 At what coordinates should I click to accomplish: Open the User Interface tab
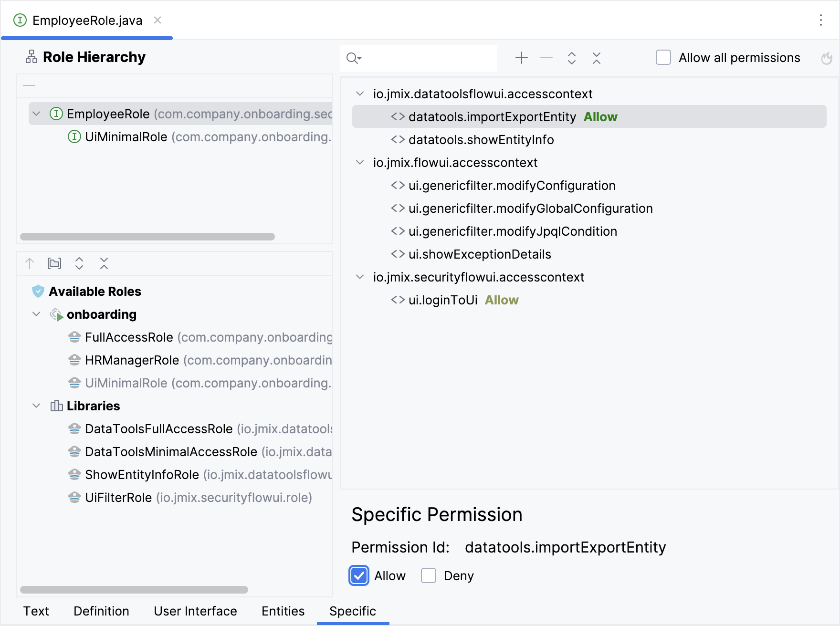[195, 611]
